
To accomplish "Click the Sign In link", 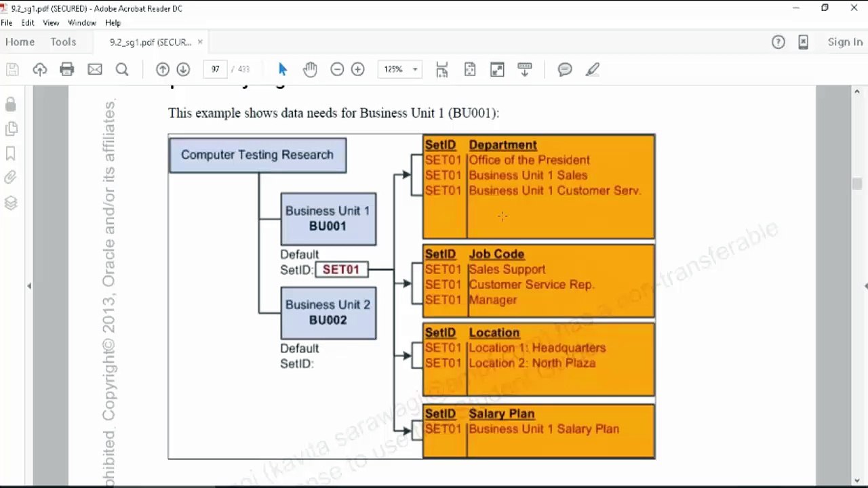I will (845, 42).
